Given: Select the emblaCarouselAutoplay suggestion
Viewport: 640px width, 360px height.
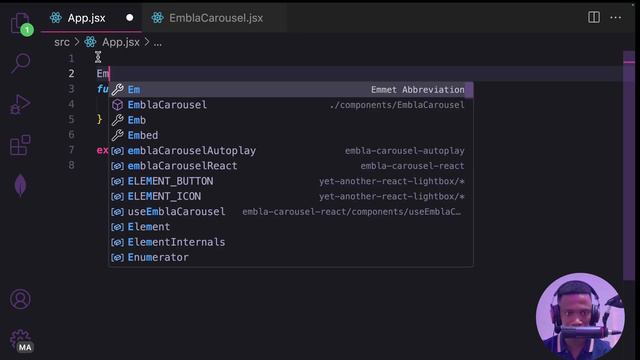Looking at the screenshot, I should (291, 151).
